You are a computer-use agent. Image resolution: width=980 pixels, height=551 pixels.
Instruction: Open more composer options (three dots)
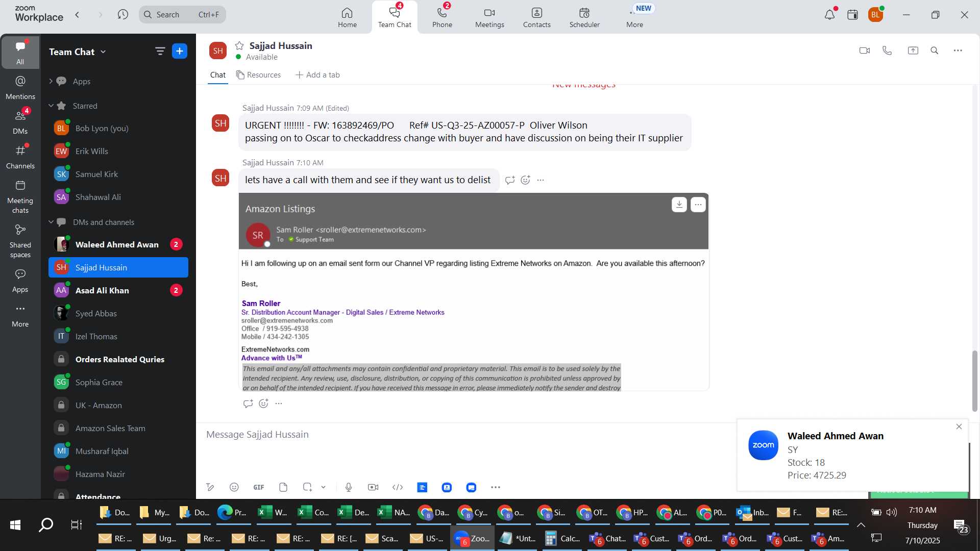click(x=496, y=487)
